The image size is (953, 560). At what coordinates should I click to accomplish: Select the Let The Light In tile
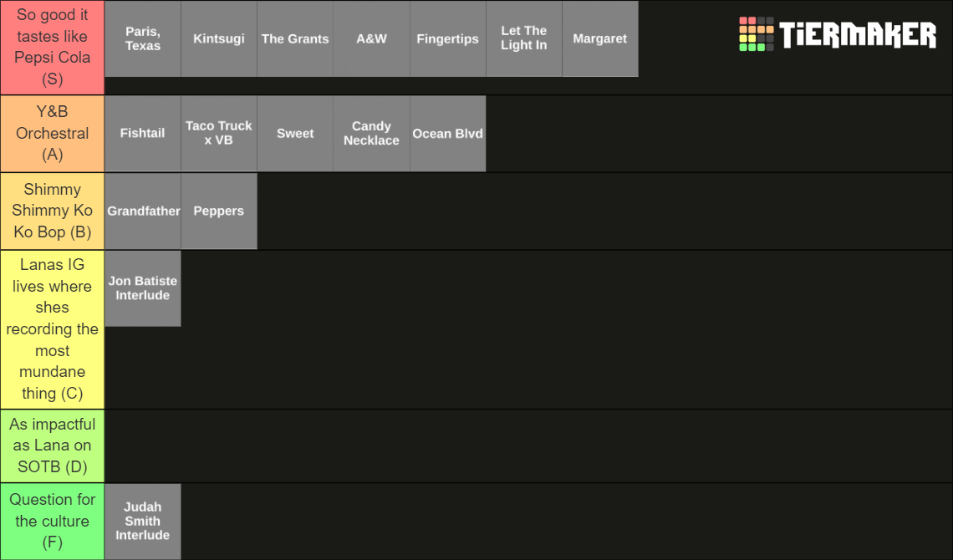[x=524, y=39]
